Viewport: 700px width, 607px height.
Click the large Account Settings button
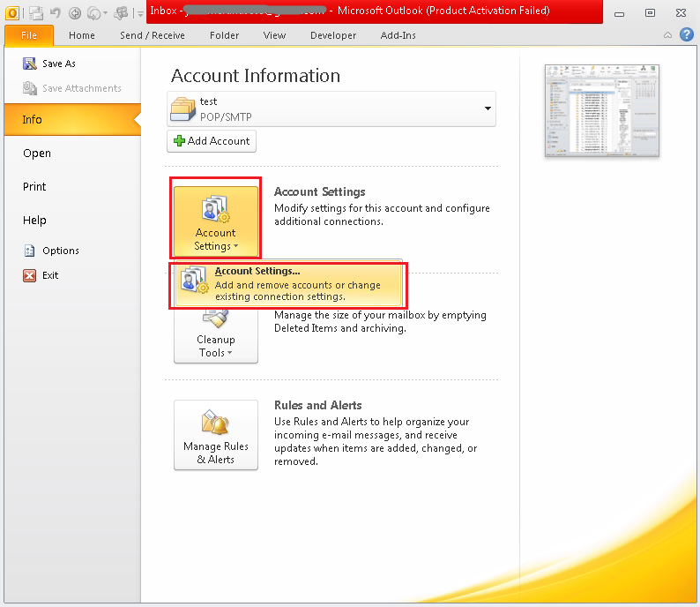[216, 221]
